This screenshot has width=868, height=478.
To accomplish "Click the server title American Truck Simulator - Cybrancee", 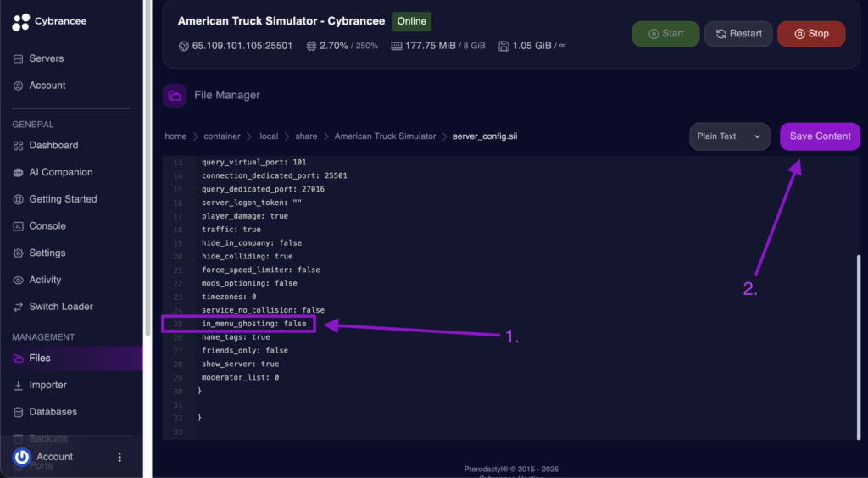I will coord(281,21).
